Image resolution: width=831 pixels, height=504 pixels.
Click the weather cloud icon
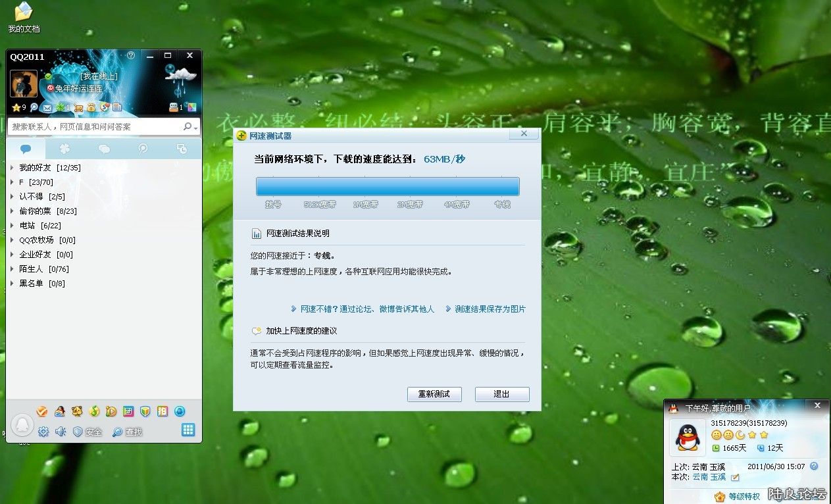[x=180, y=73]
